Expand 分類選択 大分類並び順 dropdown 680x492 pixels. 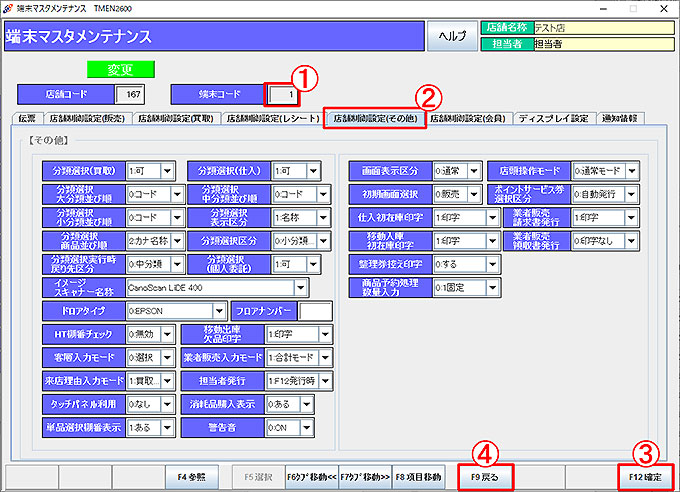(x=177, y=194)
